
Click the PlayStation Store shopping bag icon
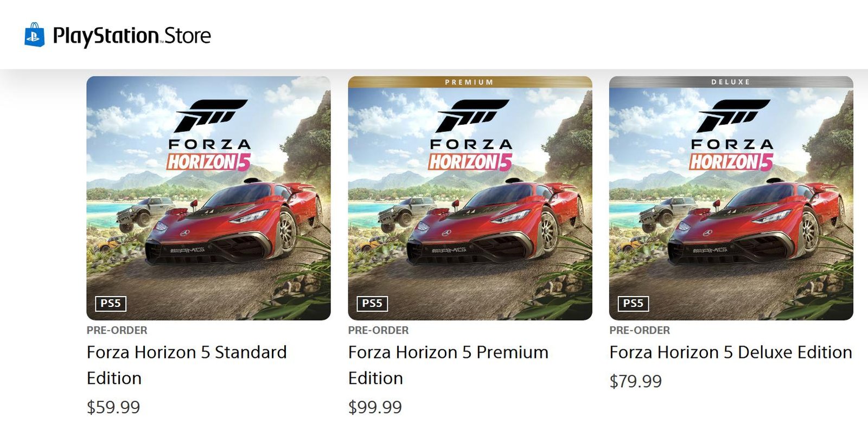34,35
